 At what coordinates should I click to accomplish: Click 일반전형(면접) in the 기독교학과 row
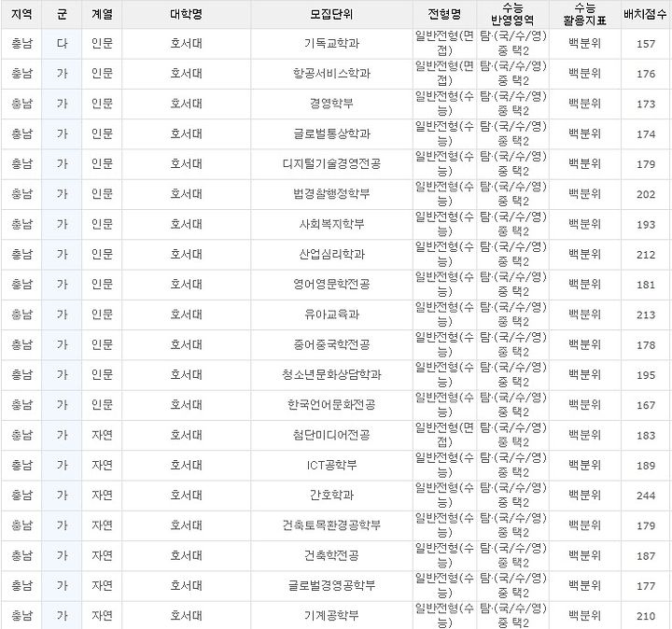[x=444, y=43]
